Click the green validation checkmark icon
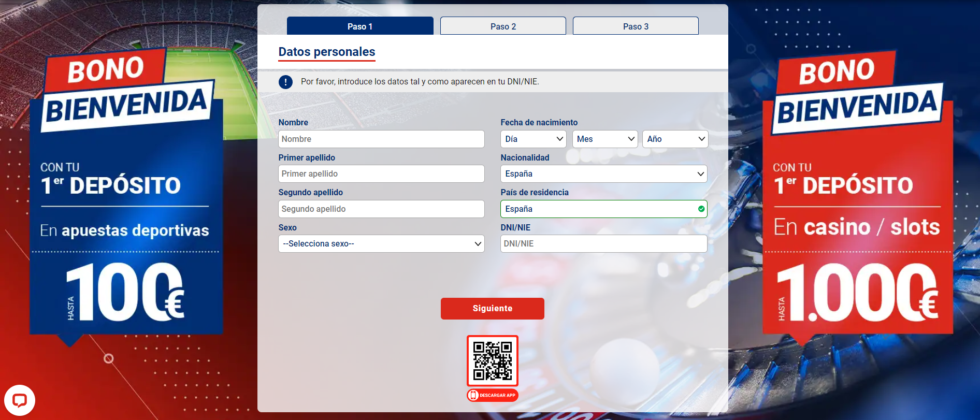The image size is (980, 420). (701, 209)
